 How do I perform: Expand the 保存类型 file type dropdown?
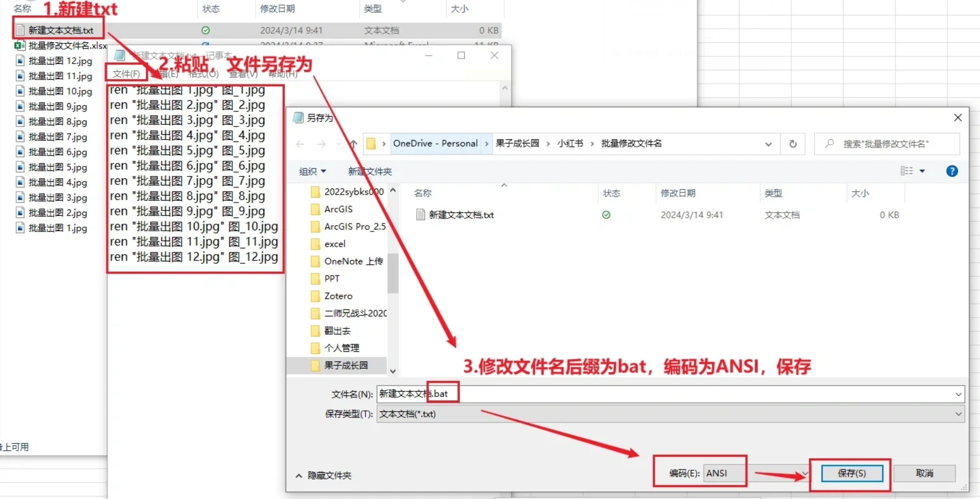click(958, 414)
